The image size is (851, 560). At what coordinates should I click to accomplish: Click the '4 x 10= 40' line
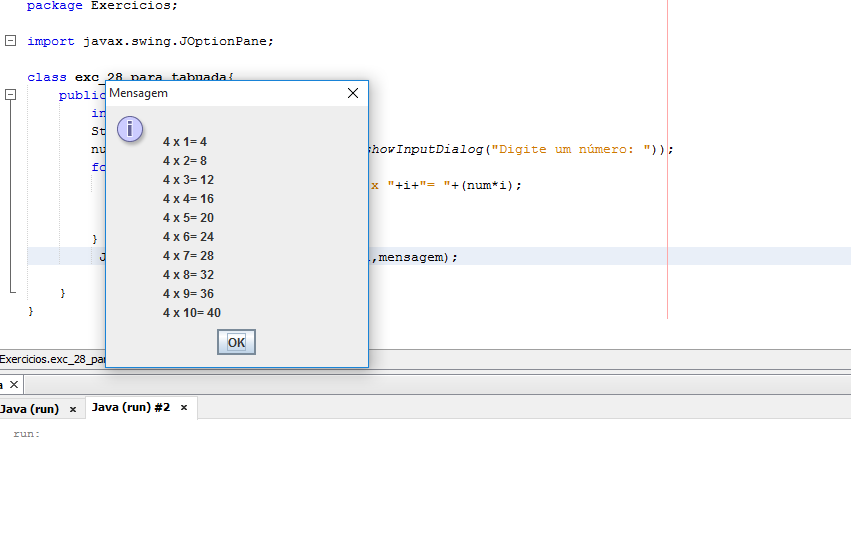(192, 313)
